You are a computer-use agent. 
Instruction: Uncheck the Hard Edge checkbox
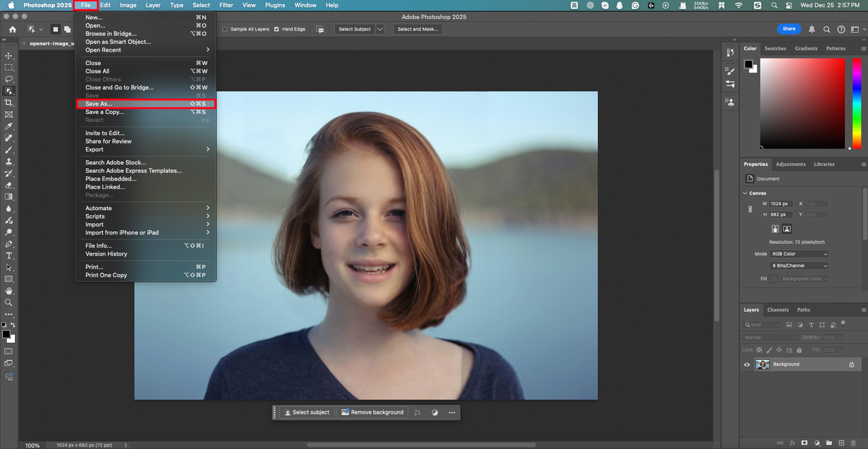click(x=277, y=29)
